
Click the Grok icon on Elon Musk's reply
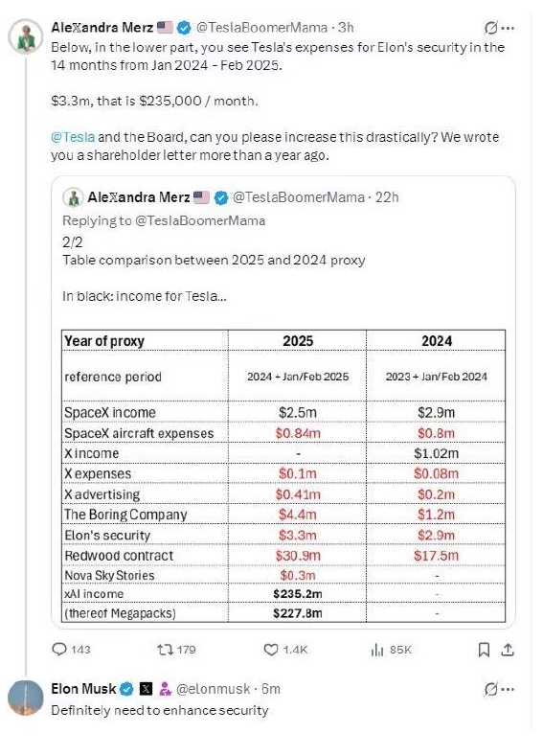(x=490, y=690)
